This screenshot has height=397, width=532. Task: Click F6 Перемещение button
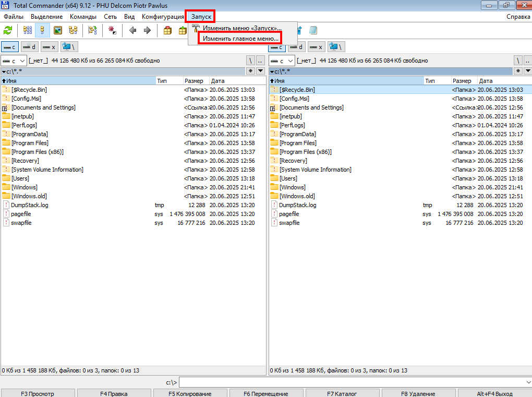point(267,393)
